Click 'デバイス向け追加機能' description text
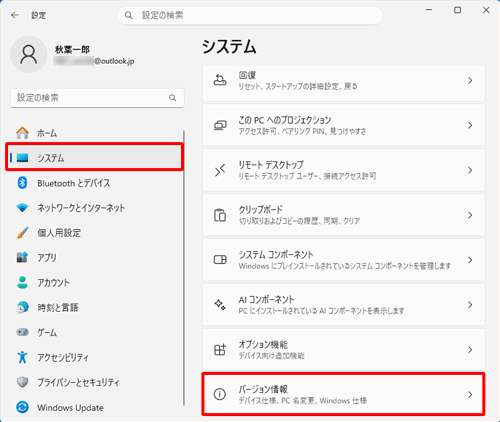 point(271,356)
